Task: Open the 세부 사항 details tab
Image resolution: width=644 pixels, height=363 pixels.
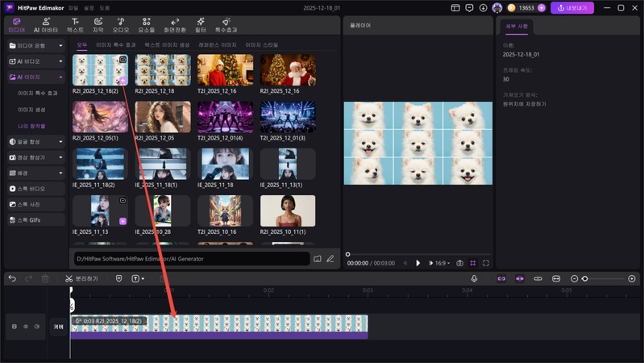Action: [517, 27]
